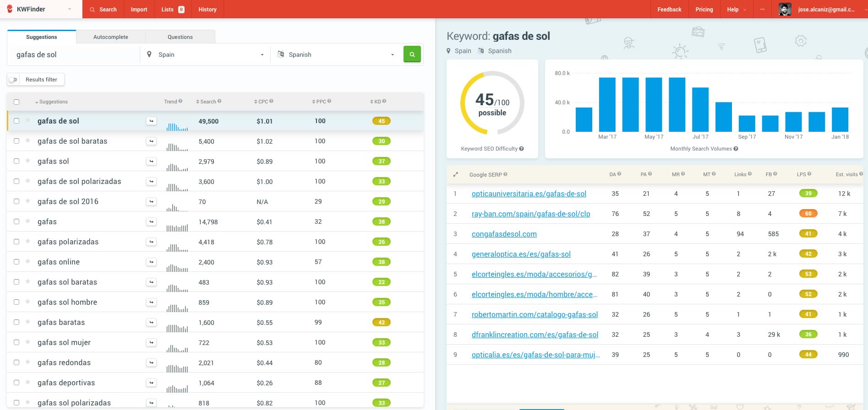
Task: Open the generaloptica.es link
Action: click(x=521, y=254)
